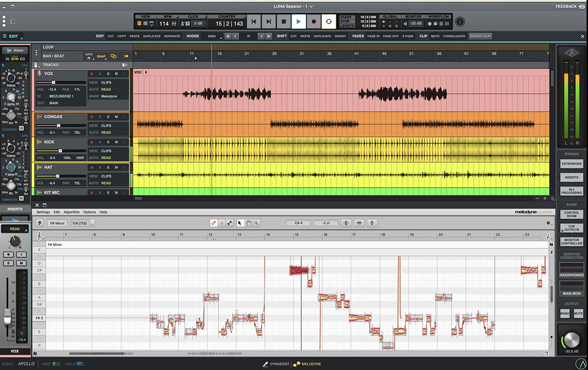Image resolution: width=588 pixels, height=370 pixels.
Task: Toggle the SNAP button on
Action: point(102,55)
